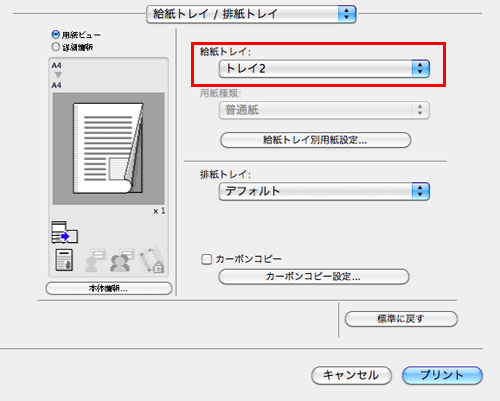The height and width of the screenshot is (401, 500).
Task: Click the blue プリント button
Action: point(442,375)
